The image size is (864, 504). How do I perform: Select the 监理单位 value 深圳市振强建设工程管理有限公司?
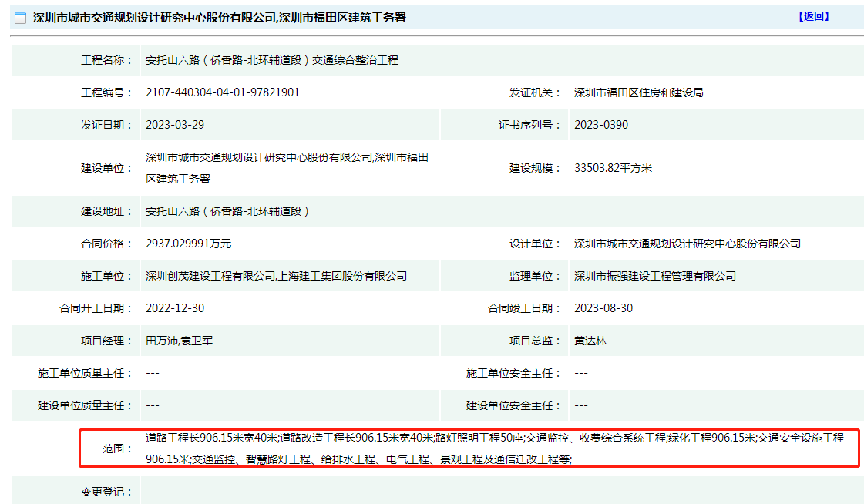pyautogui.click(x=654, y=276)
